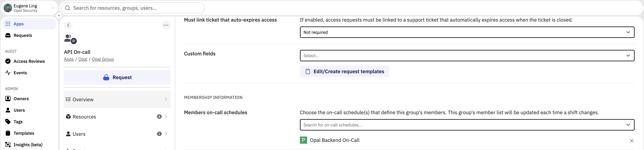
Task: Click the Insights (beta) icon
Action: [8, 144]
